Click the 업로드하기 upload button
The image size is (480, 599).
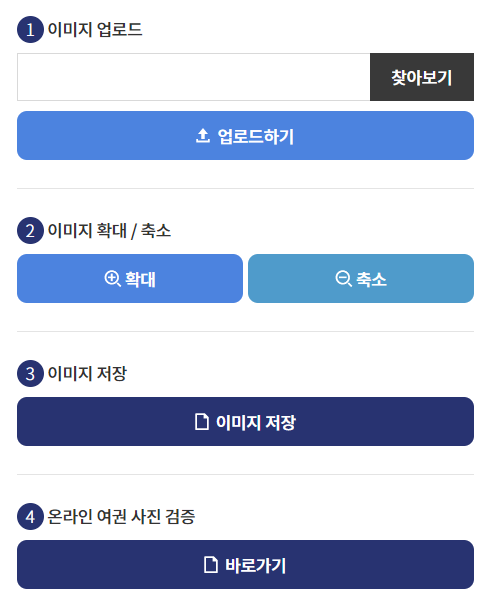tap(245, 136)
